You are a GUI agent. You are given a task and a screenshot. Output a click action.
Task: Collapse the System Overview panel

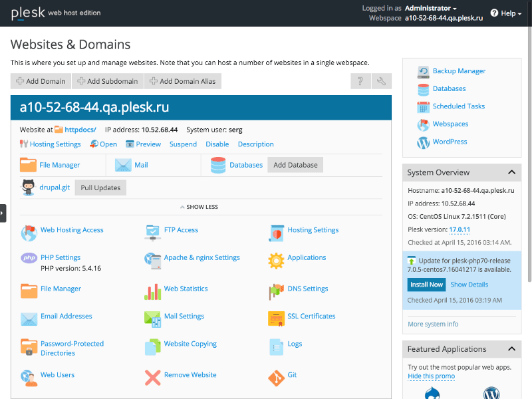click(x=511, y=172)
